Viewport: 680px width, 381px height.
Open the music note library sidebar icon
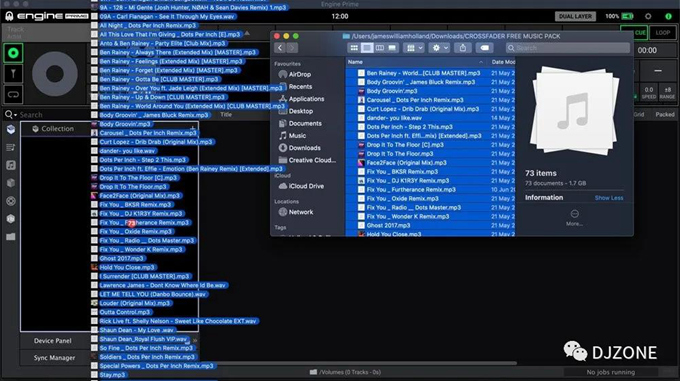[x=11, y=165]
